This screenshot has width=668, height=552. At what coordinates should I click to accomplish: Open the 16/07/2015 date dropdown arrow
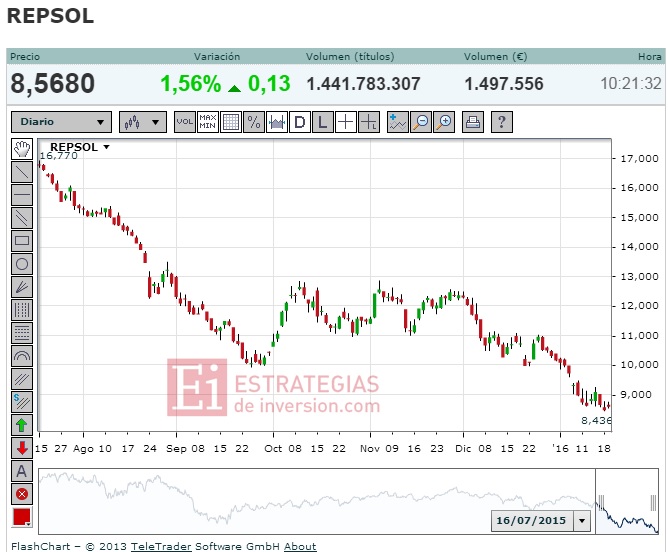coord(582,520)
